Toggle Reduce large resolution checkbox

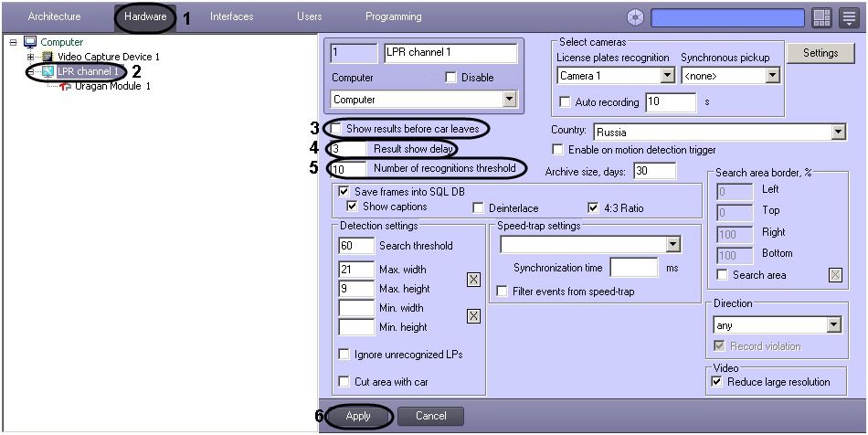tap(717, 382)
